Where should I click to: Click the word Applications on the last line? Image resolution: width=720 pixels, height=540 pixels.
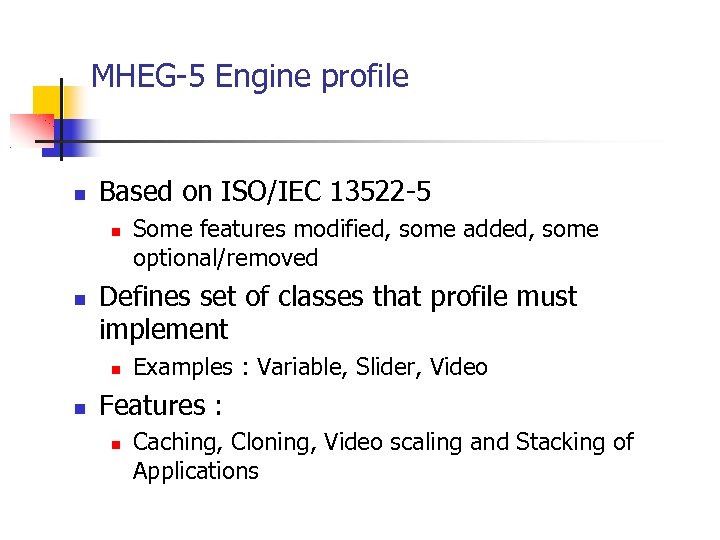click(196, 471)
